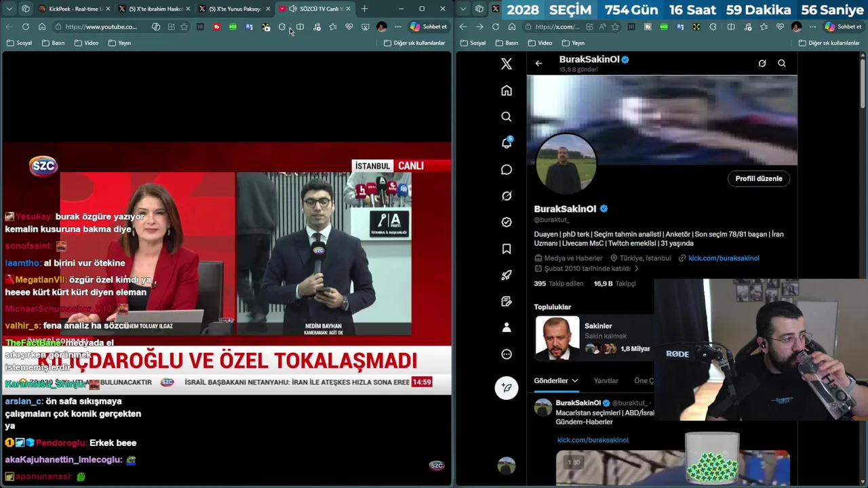This screenshot has width=868, height=488.
Task: Open translate extension icon in YouTube window
Action: (249, 26)
